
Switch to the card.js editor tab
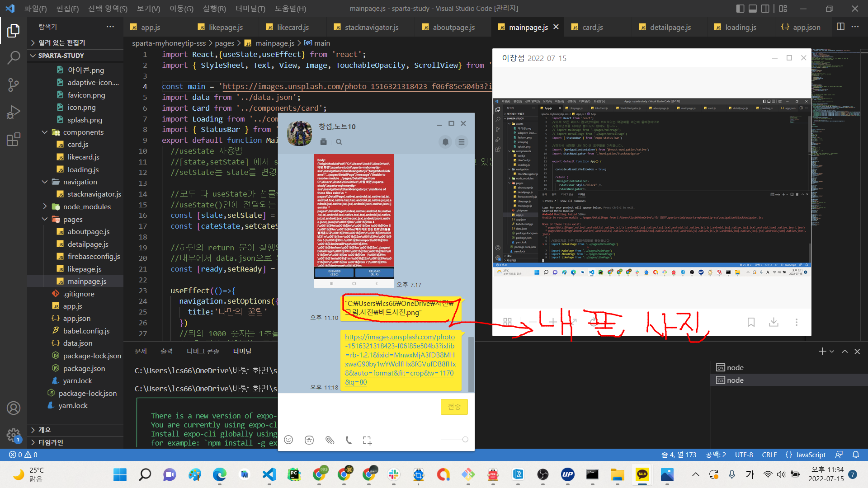click(592, 27)
